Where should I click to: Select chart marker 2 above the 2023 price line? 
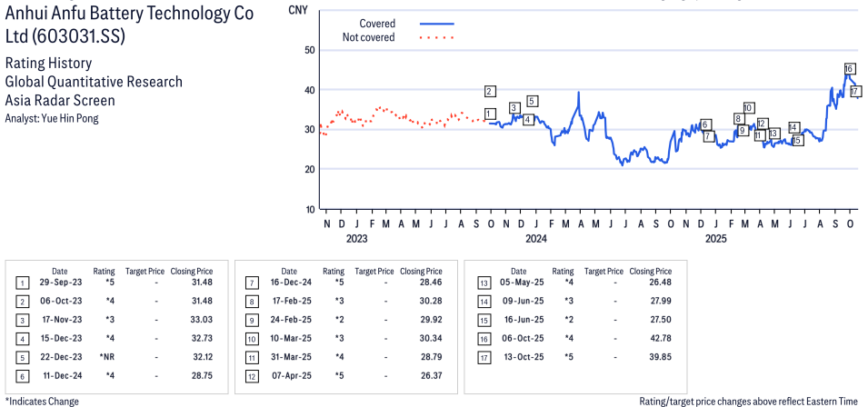tap(490, 91)
